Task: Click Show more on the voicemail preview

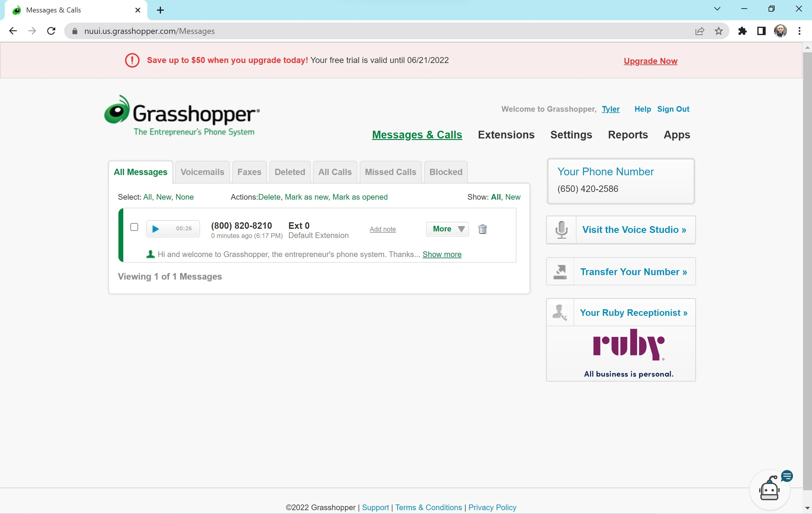Action: coord(442,254)
